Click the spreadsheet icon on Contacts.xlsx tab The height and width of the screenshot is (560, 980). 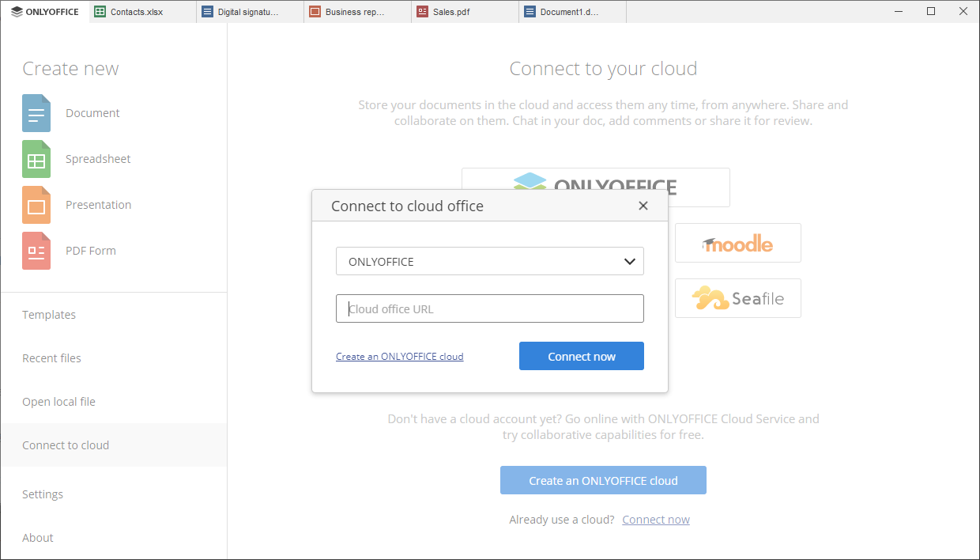[100, 12]
